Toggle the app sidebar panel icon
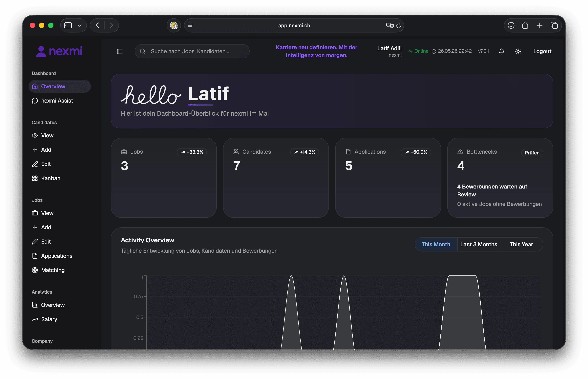The width and height of the screenshot is (588, 379). pyautogui.click(x=119, y=51)
